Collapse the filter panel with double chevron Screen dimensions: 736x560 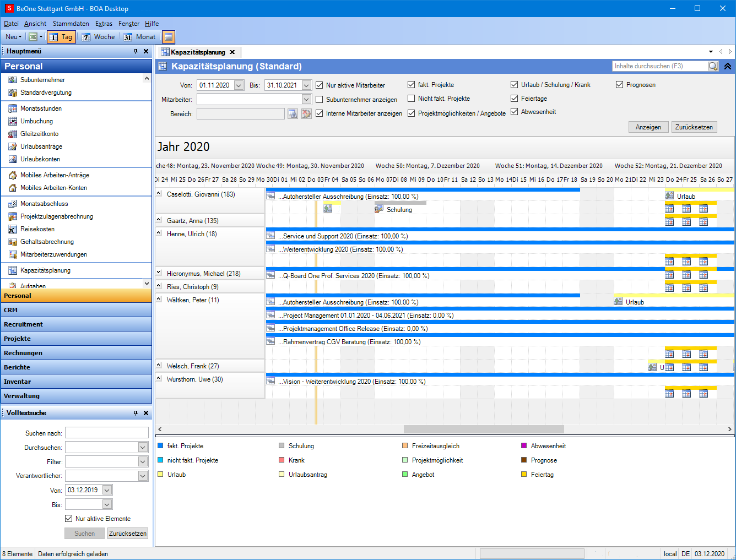(x=728, y=66)
